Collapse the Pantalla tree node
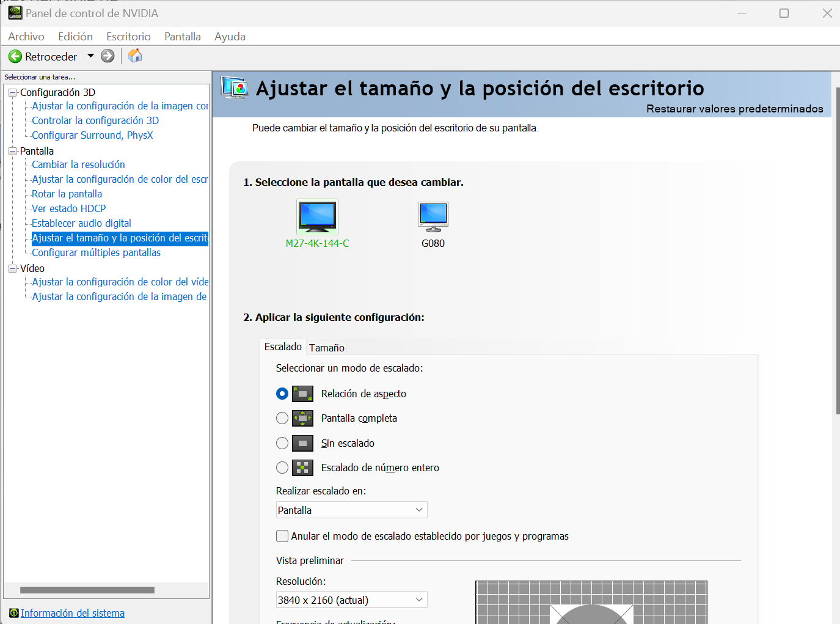840x624 pixels. (12, 151)
